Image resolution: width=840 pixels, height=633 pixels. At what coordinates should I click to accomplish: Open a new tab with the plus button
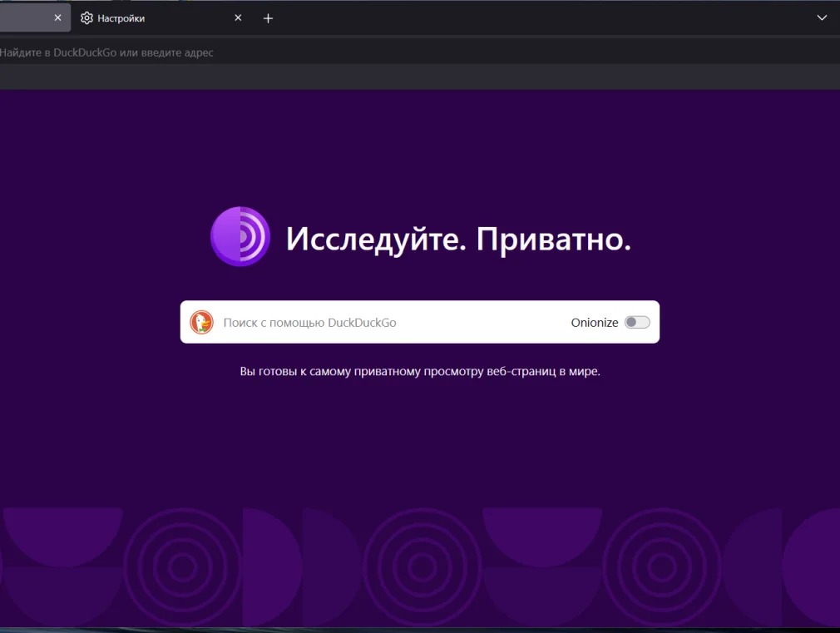[268, 18]
